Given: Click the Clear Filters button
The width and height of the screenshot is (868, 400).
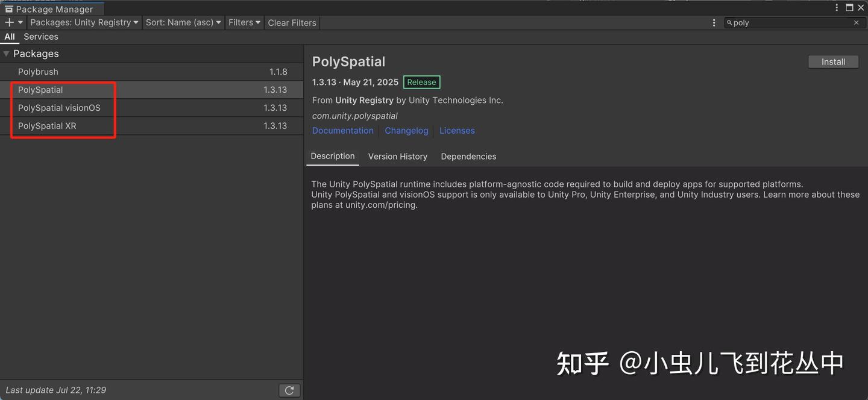Looking at the screenshot, I should (x=292, y=22).
